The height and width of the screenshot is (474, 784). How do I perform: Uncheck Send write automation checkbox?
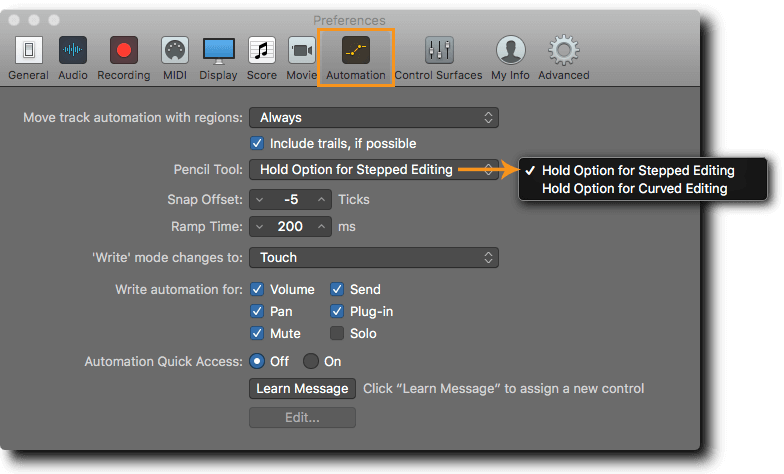[337, 289]
